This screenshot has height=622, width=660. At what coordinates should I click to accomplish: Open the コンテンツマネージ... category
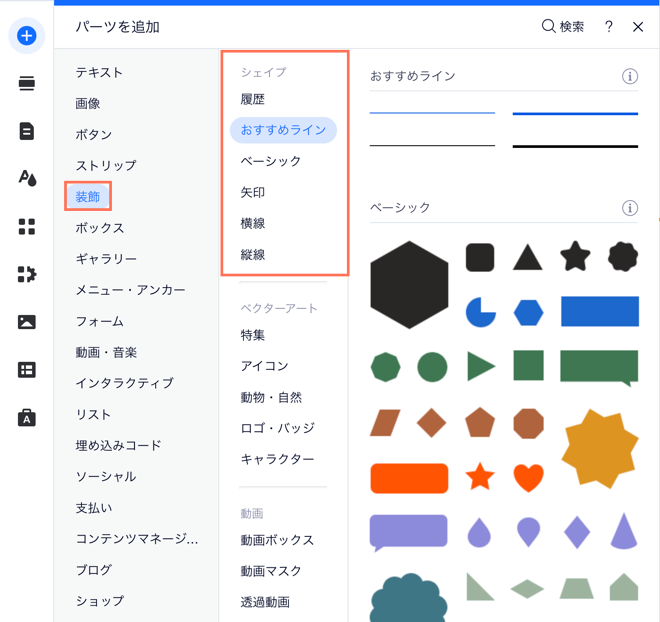point(136,539)
